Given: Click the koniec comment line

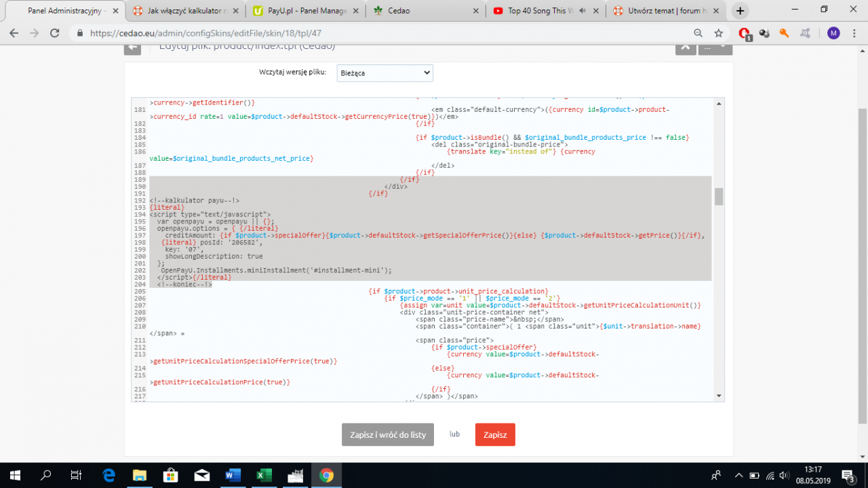Looking at the screenshot, I should click(184, 284).
